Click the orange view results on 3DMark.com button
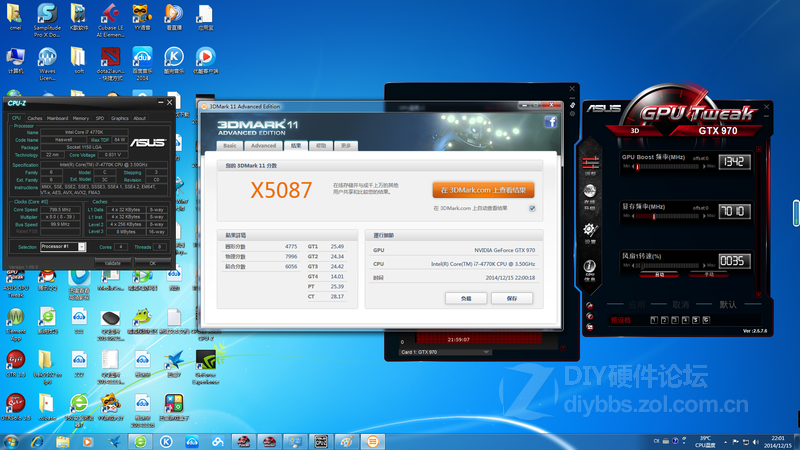 483,190
